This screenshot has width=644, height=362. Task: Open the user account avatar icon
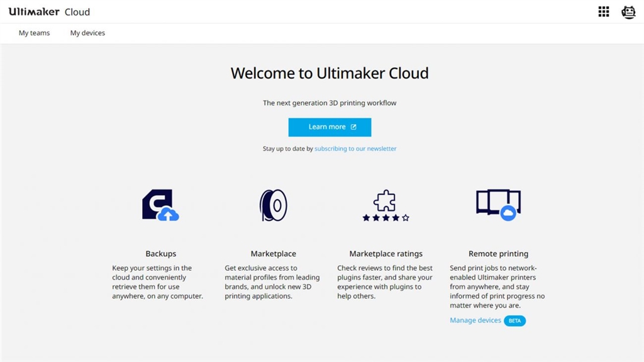click(628, 11)
